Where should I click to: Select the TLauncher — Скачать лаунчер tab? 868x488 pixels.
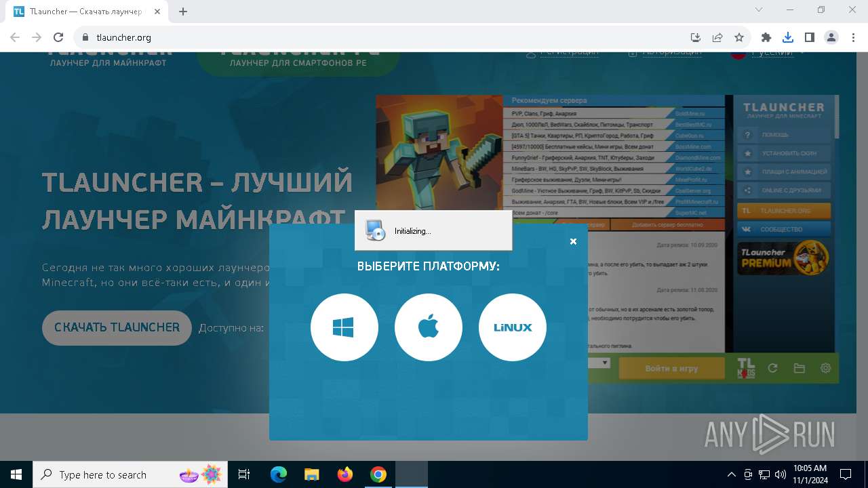click(87, 12)
